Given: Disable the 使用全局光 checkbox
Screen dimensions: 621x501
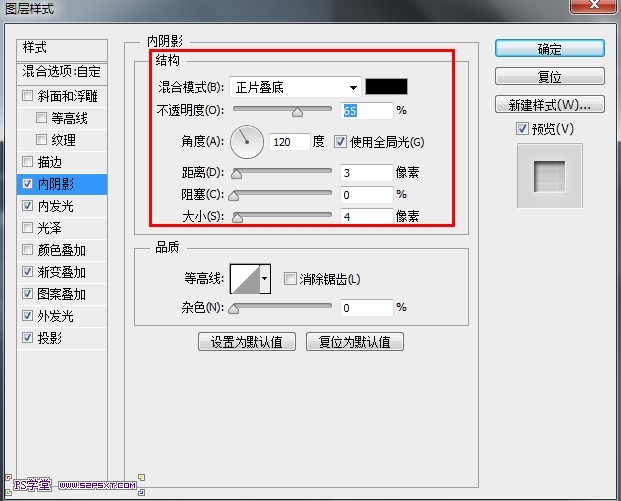Looking at the screenshot, I should (340, 142).
